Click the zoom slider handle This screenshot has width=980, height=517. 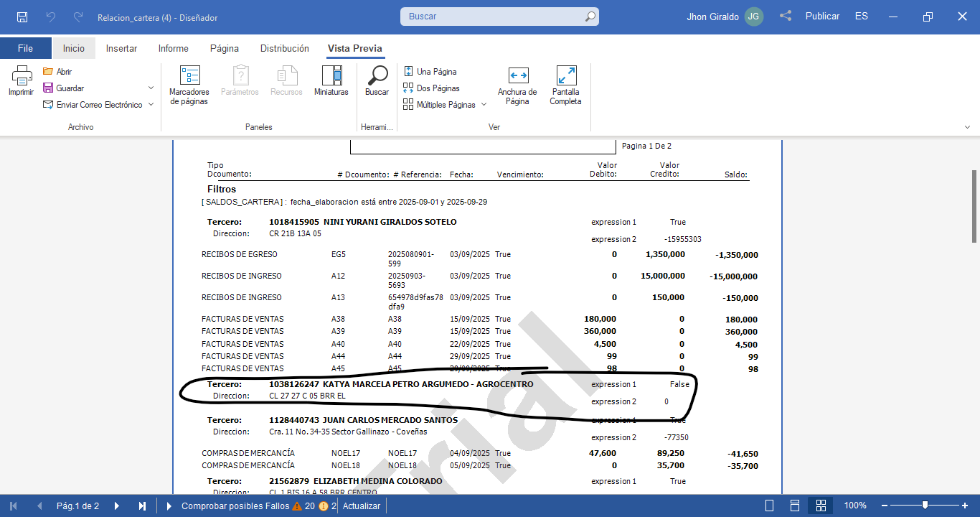click(x=925, y=506)
